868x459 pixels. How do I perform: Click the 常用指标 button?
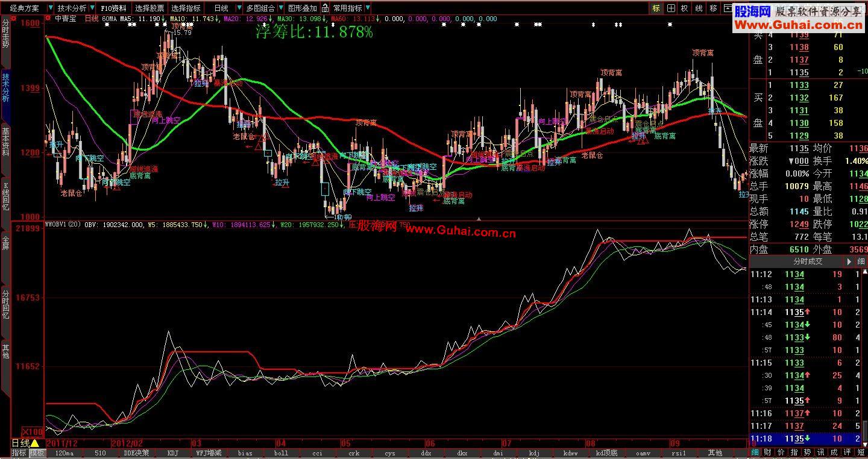(348, 8)
